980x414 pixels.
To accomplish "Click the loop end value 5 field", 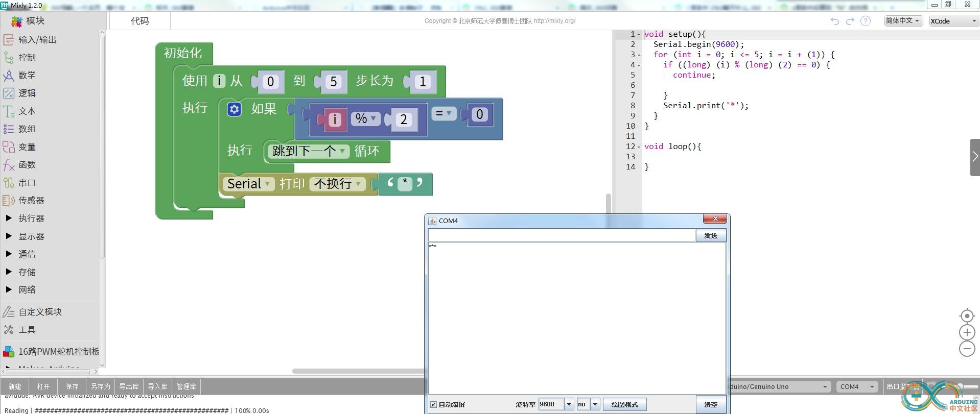I will pos(334,82).
